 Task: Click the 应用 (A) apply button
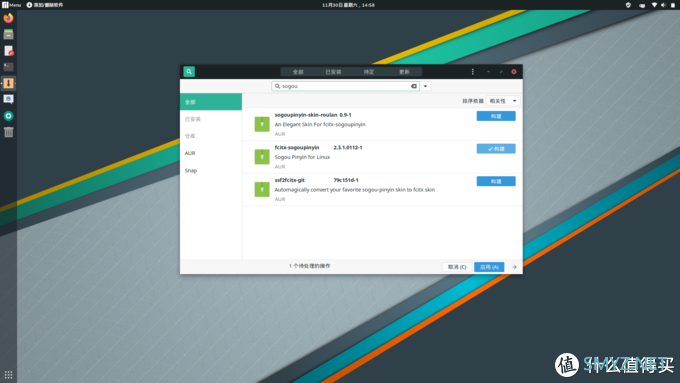click(489, 267)
